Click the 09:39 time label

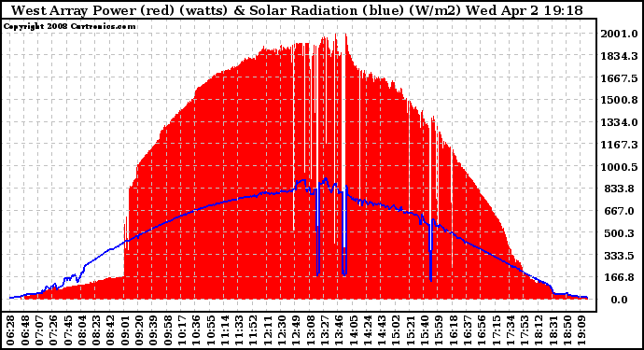(x=153, y=330)
